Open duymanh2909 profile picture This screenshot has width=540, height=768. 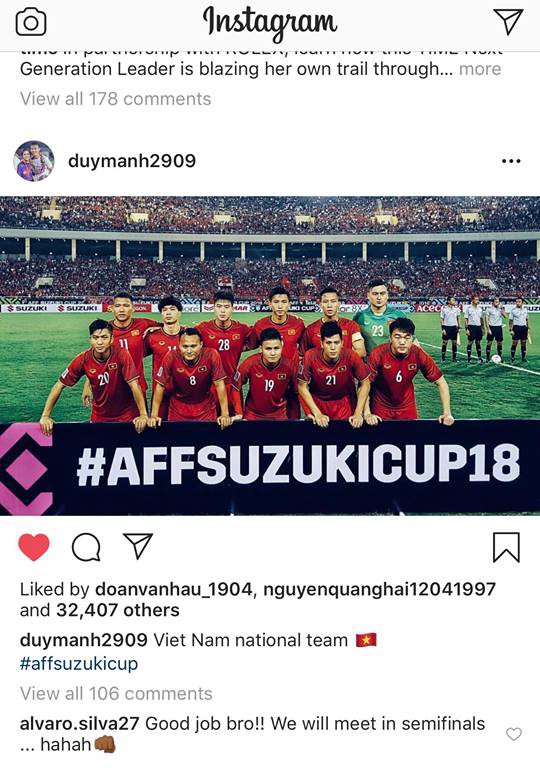pos(34,161)
